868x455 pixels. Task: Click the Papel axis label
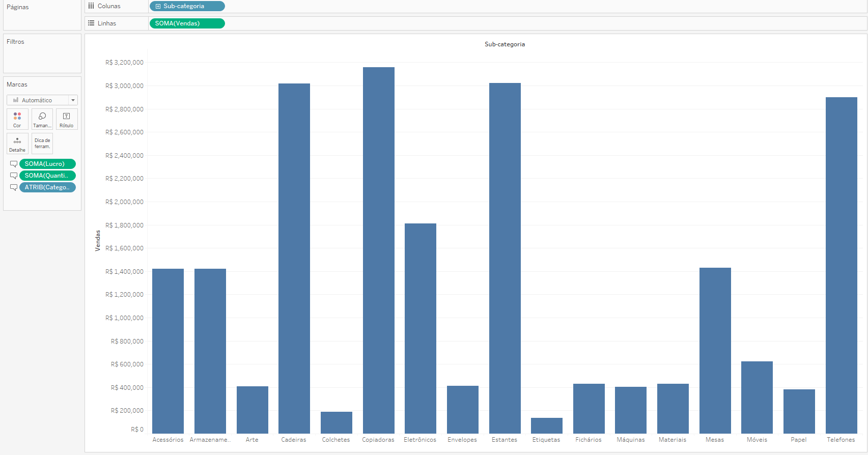click(799, 440)
